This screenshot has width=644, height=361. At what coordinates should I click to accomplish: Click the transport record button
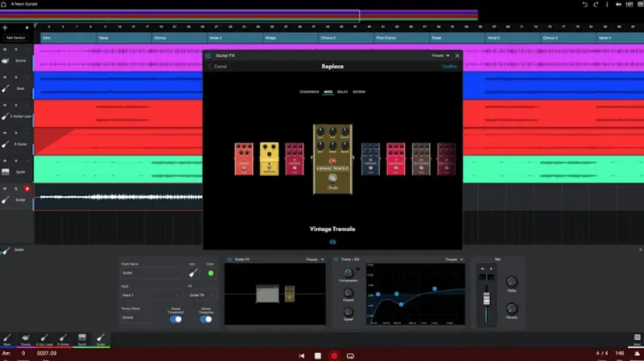(334, 355)
